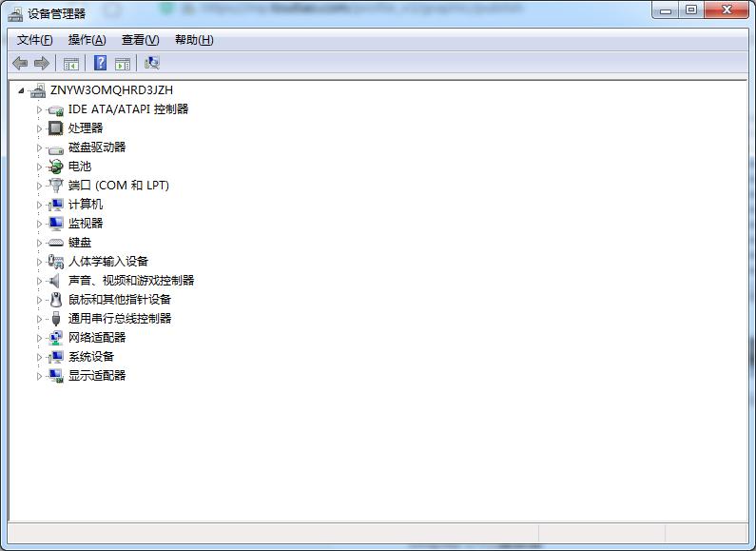Viewport: 756px width, 551px height.
Task: Expand the 人体学输入设备 node
Action: (39, 262)
